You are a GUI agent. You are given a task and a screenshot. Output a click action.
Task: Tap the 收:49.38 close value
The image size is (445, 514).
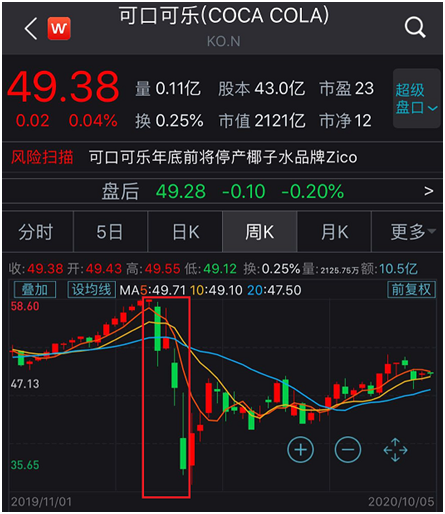click(x=36, y=269)
